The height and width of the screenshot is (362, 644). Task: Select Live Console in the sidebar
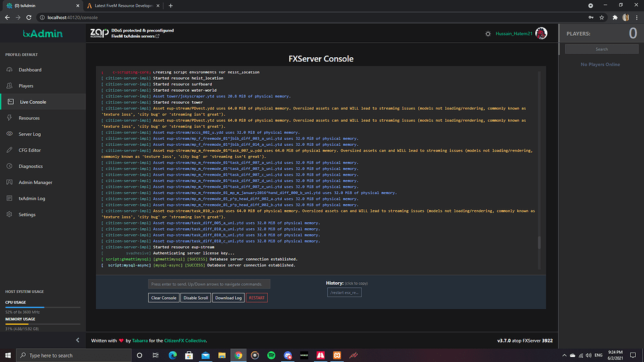(x=33, y=102)
